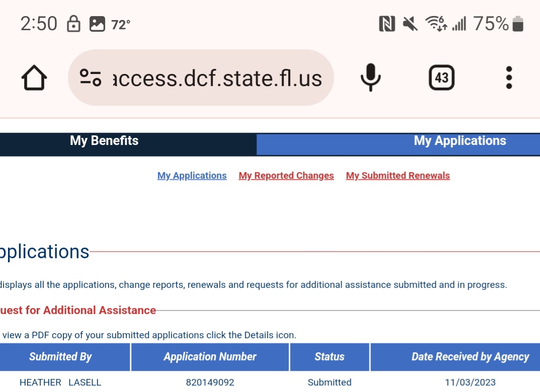Viewport: 540px width, 392px height.
Task: Open the My Reported Changes link
Action: click(286, 176)
